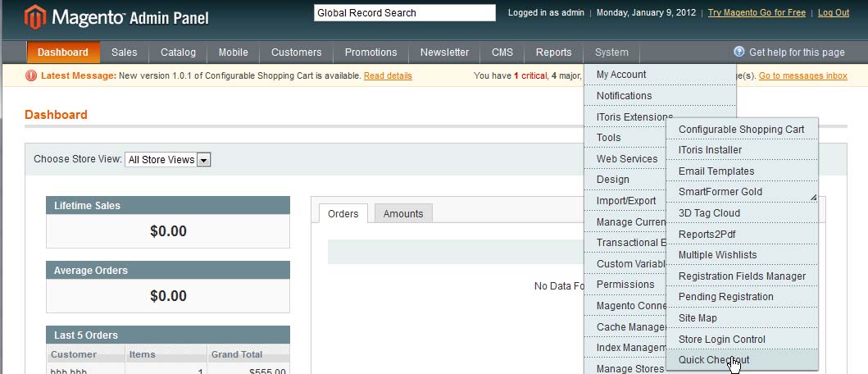Select Design in System menu
Image resolution: width=868 pixels, height=374 pixels.
pyautogui.click(x=626, y=180)
